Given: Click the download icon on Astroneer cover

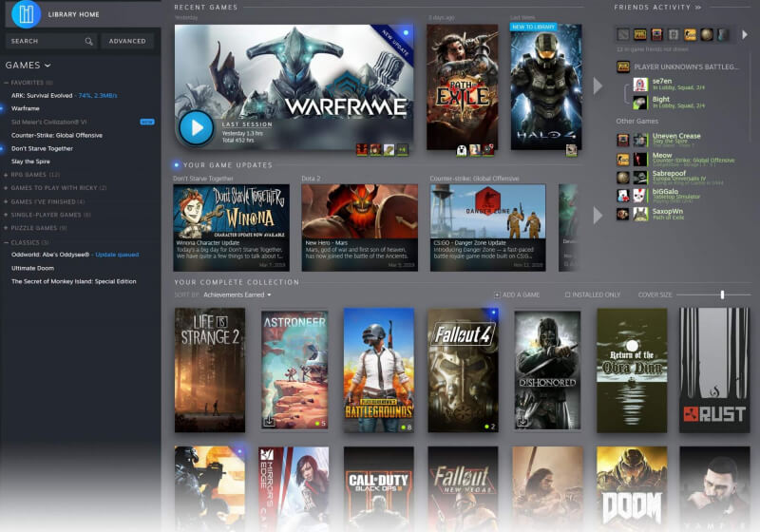Looking at the screenshot, I should pos(269,422).
